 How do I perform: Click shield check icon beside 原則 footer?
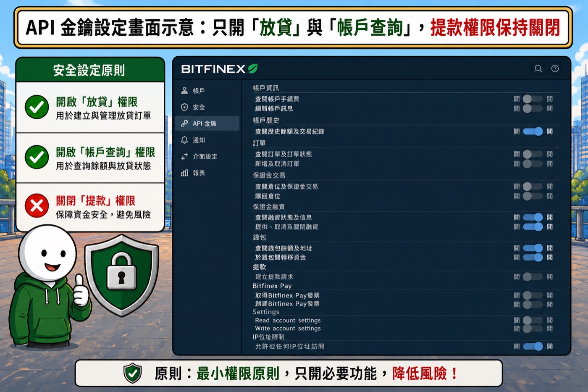click(133, 373)
